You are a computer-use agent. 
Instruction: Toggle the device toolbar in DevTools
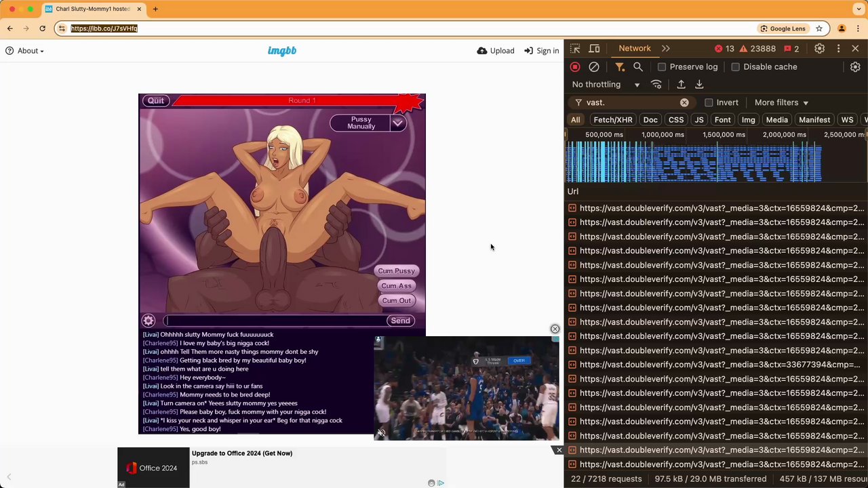coord(594,49)
